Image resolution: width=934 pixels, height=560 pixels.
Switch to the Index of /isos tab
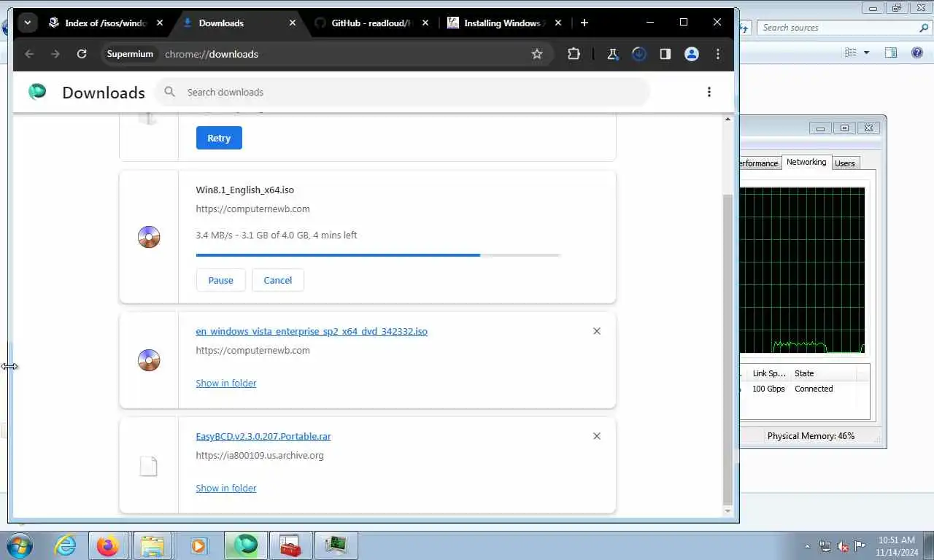[105, 23]
